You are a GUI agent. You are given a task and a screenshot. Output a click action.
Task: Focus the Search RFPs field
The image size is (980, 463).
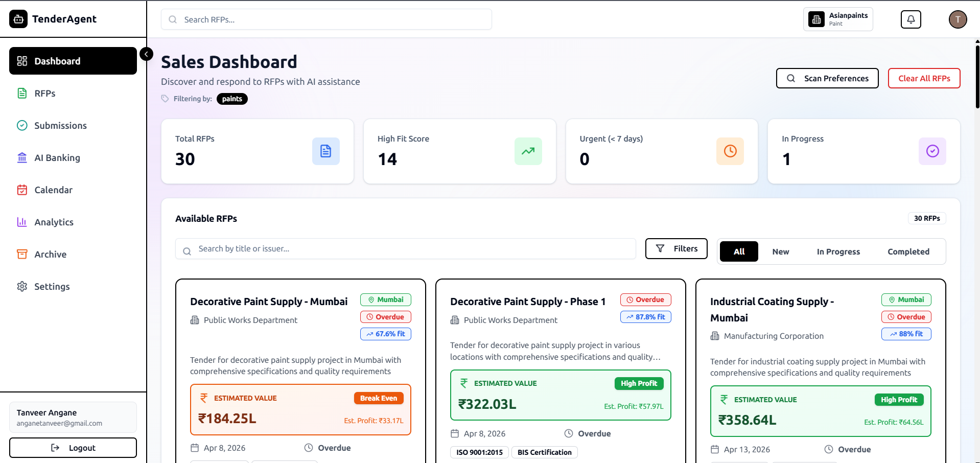click(x=326, y=19)
